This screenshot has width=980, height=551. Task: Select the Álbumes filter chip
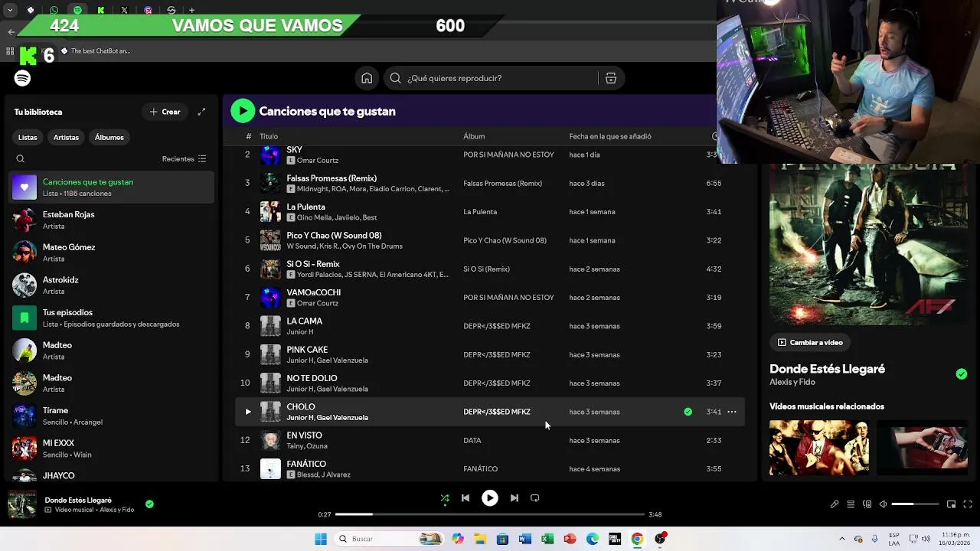click(x=109, y=137)
